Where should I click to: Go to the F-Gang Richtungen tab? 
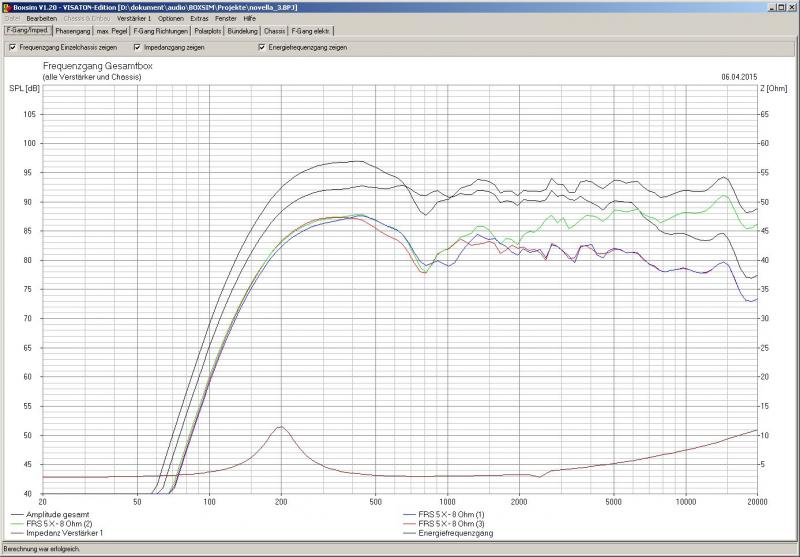point(161,31)
